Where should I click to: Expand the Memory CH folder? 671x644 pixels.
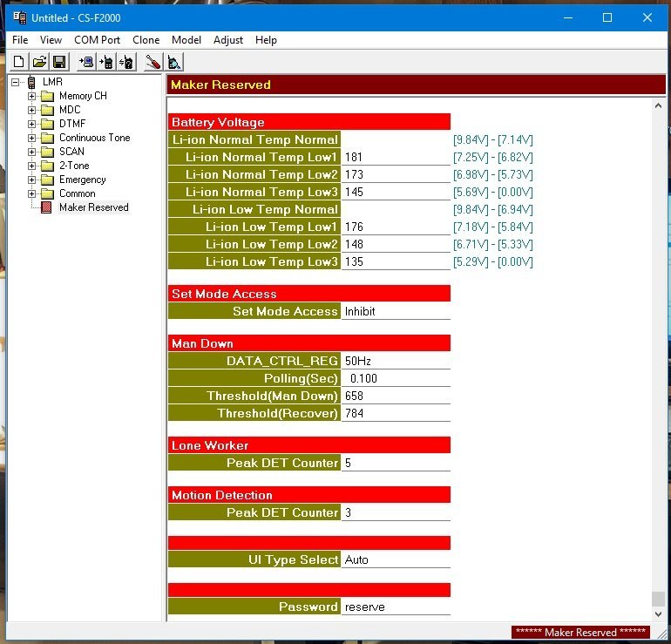pos(32,96)
